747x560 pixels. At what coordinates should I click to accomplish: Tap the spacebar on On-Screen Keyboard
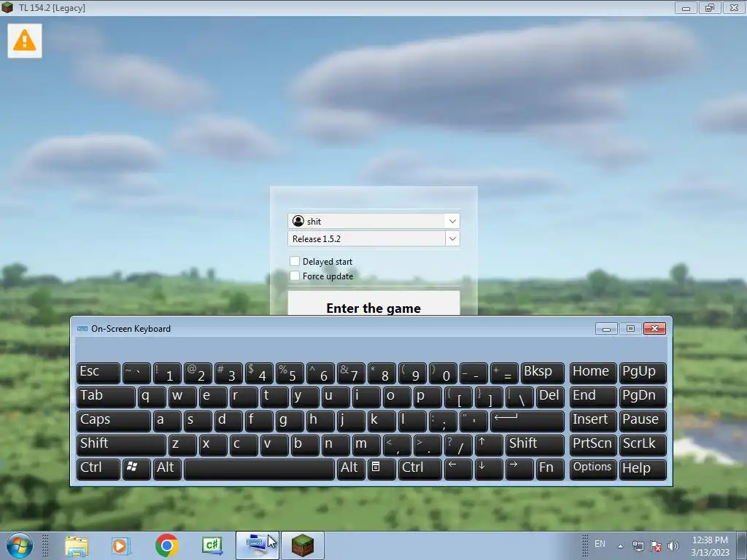(259, 469)
